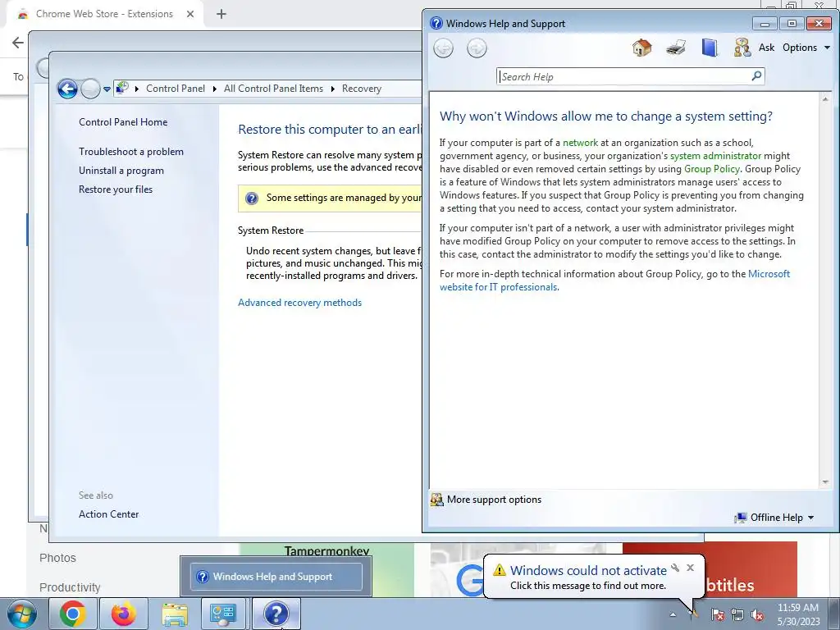Click Advanced recovery methods link
Screen dimensions: 840x630
coord(299,303)
